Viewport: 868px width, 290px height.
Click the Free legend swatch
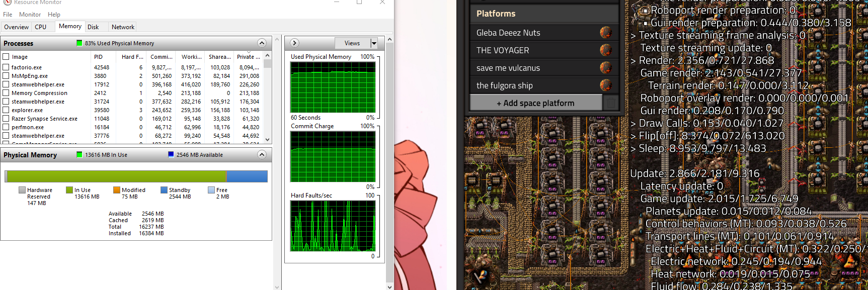pos(211,190)
